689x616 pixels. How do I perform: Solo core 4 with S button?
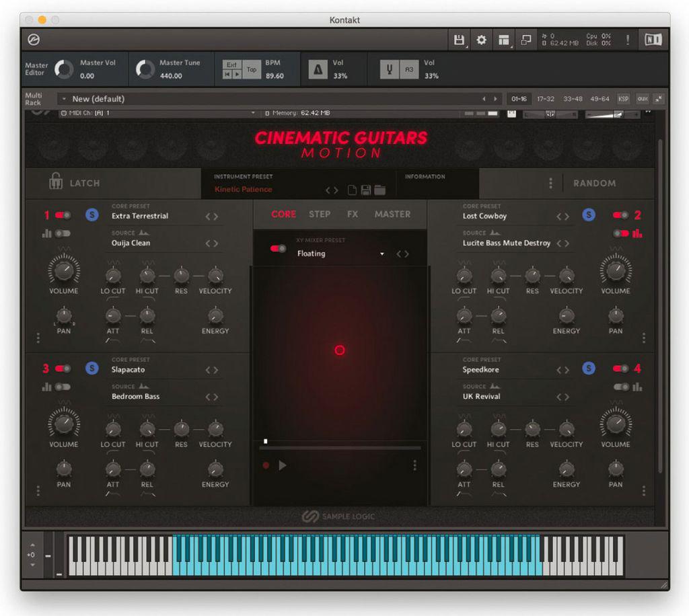click(589, 368)
